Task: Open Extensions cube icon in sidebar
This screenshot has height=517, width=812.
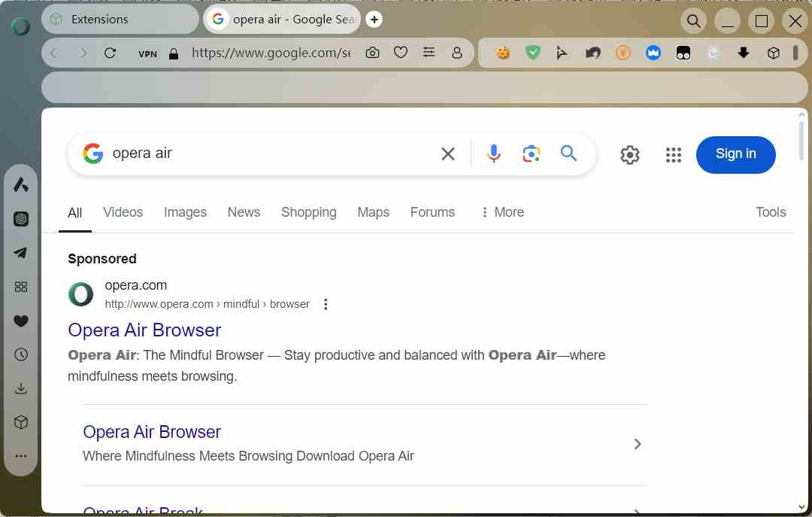Action: 21,422
